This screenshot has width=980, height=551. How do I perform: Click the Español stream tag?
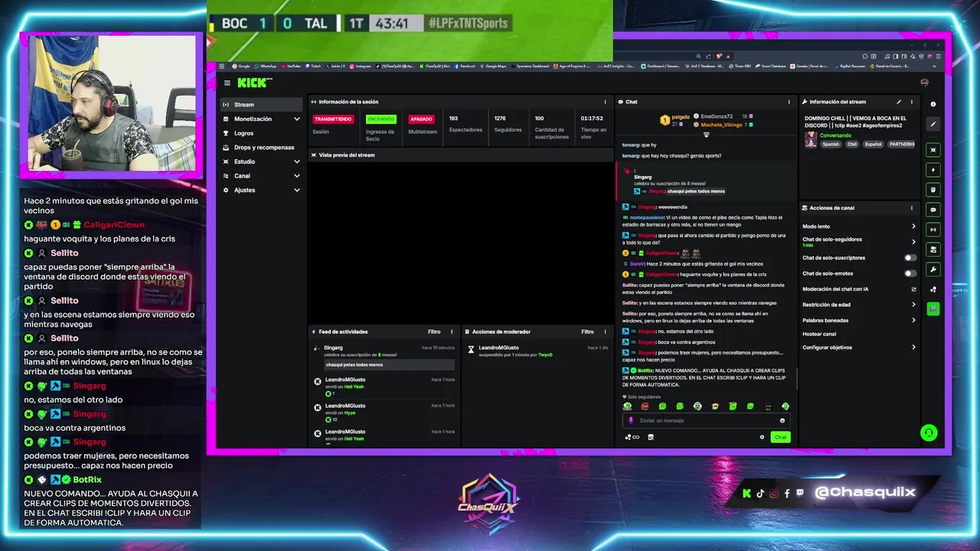tap(874, 144)
